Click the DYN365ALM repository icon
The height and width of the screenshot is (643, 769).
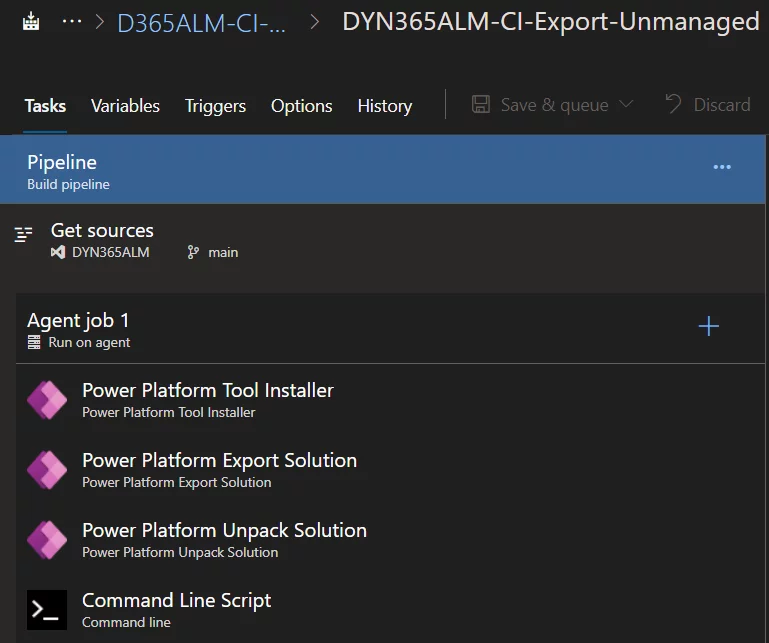(58, 253)
